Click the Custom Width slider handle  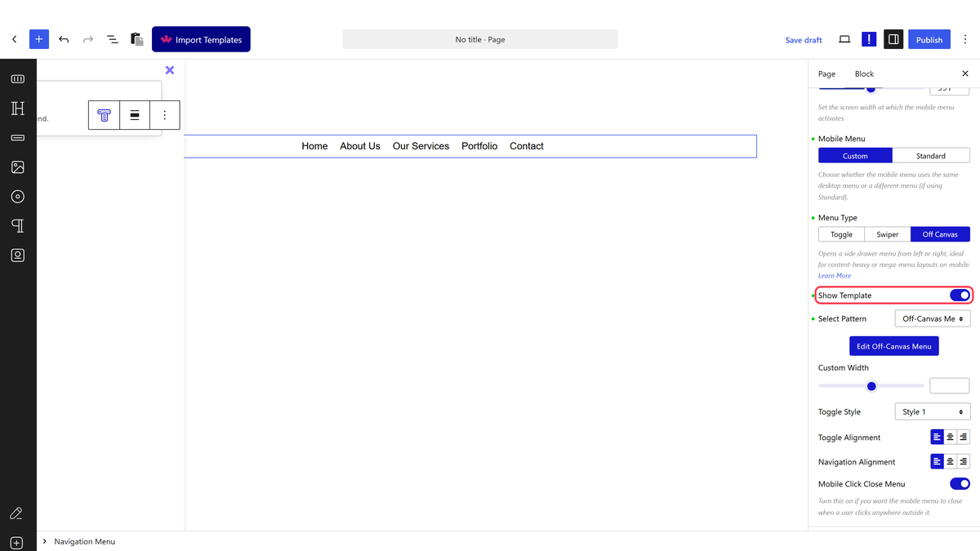tap(871, 386)
